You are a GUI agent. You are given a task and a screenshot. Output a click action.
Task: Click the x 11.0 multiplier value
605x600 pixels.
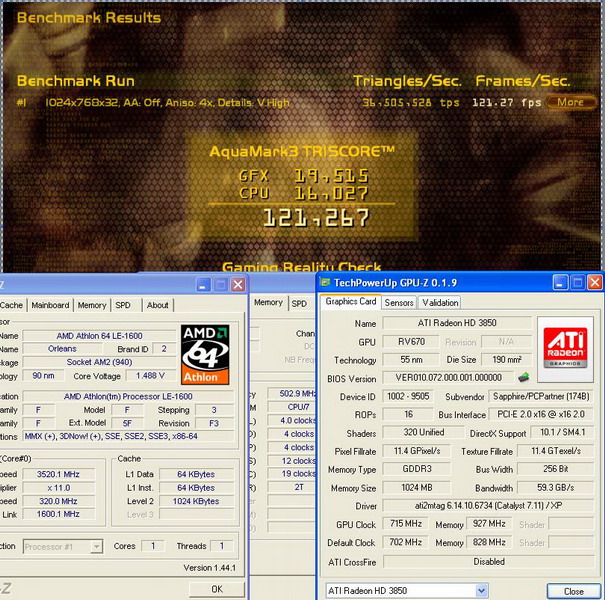[x=58, y=488]
